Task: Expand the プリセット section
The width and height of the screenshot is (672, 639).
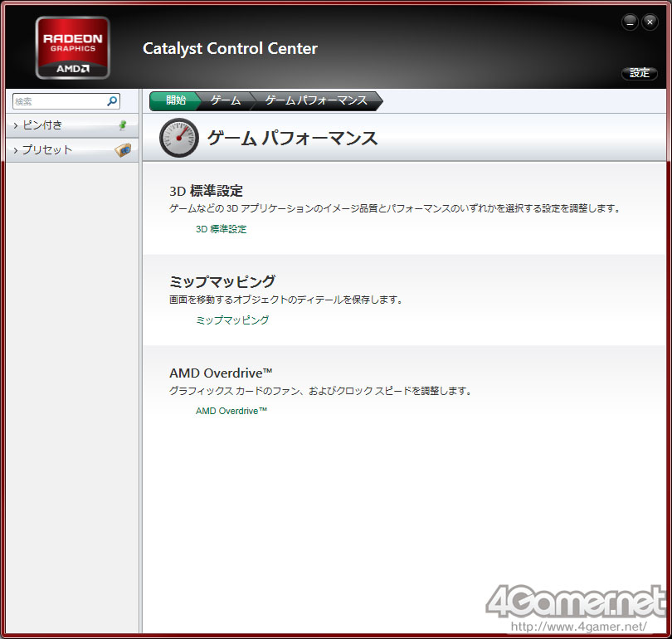Action: coord(72,150)
